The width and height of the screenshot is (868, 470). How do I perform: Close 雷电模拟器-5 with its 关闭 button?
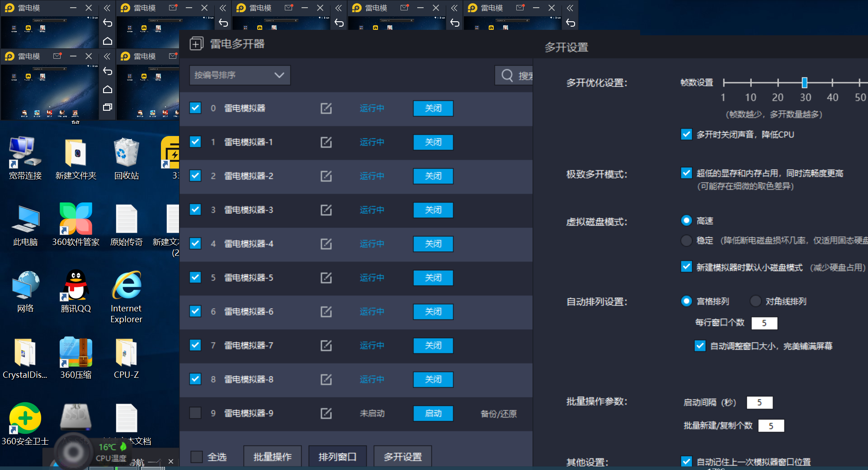coord(433,277)
